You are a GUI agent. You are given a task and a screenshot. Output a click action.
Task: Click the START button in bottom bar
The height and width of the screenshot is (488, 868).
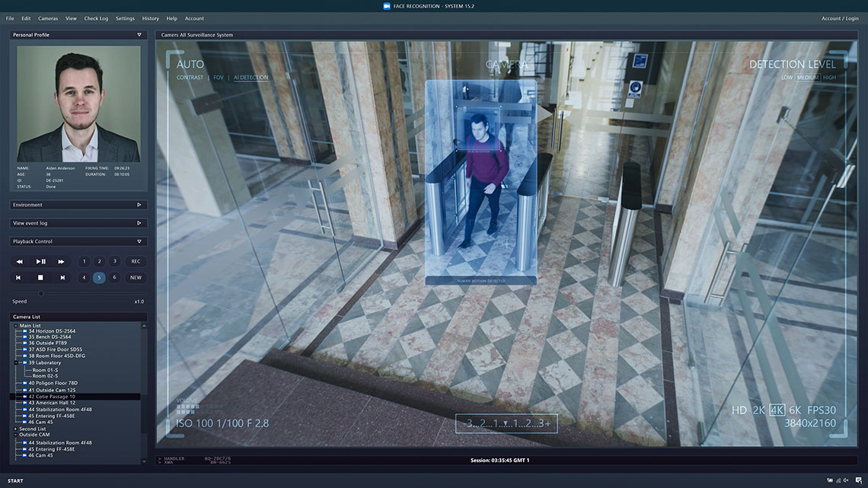click(15, 481)
